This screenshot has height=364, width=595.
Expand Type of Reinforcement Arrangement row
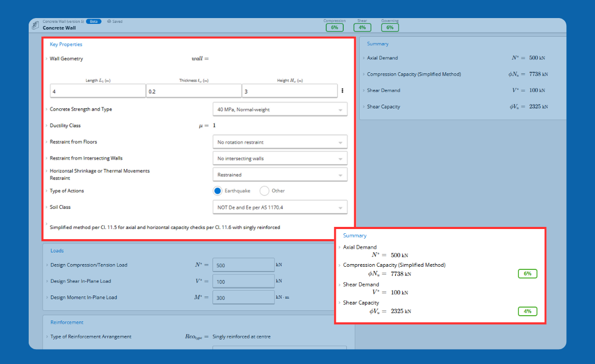47,337
